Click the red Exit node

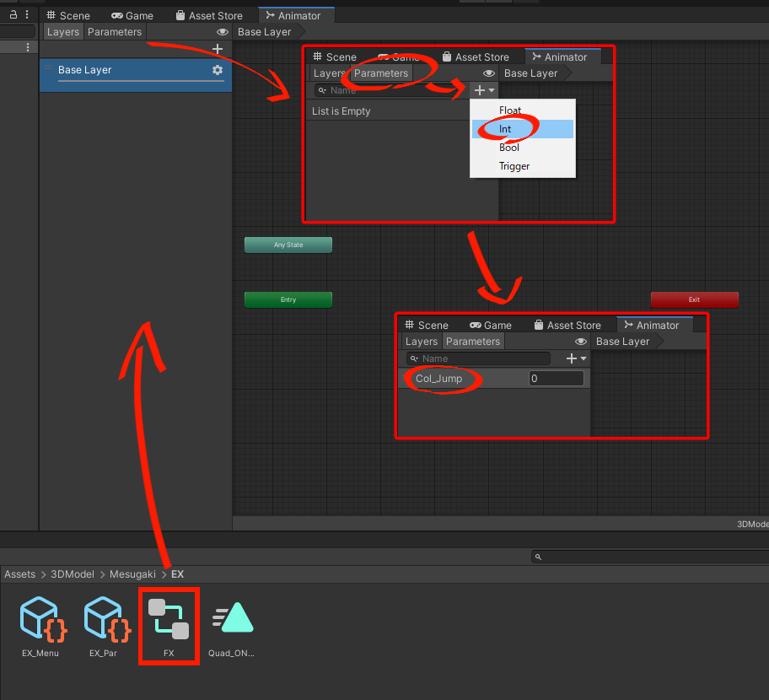tap(694, 299)
